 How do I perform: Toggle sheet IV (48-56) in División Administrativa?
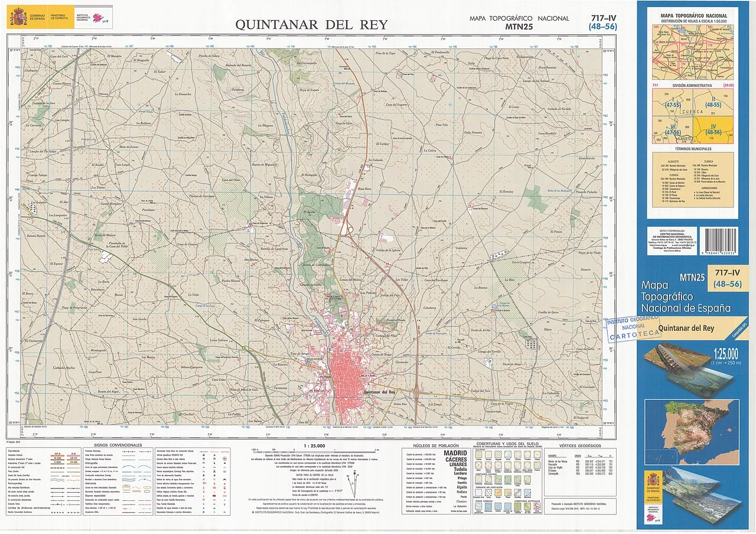pos(713,129)
